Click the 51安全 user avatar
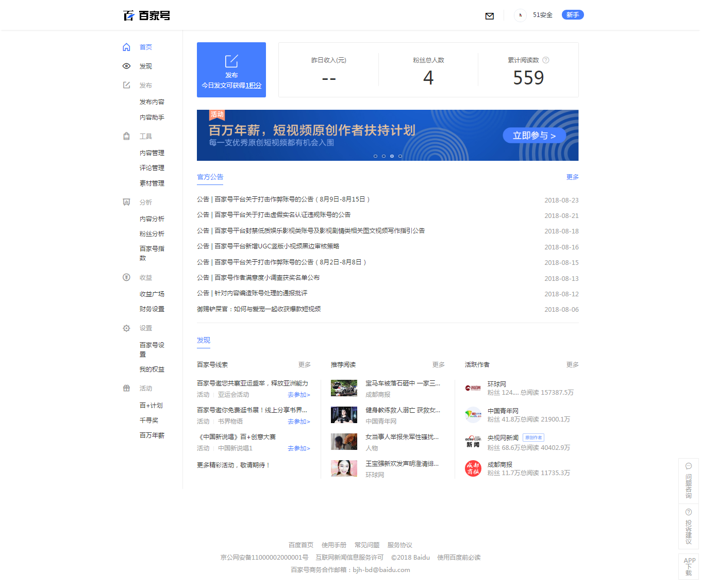Viewport: 701px width, 588px height. (x=520, y=15)
